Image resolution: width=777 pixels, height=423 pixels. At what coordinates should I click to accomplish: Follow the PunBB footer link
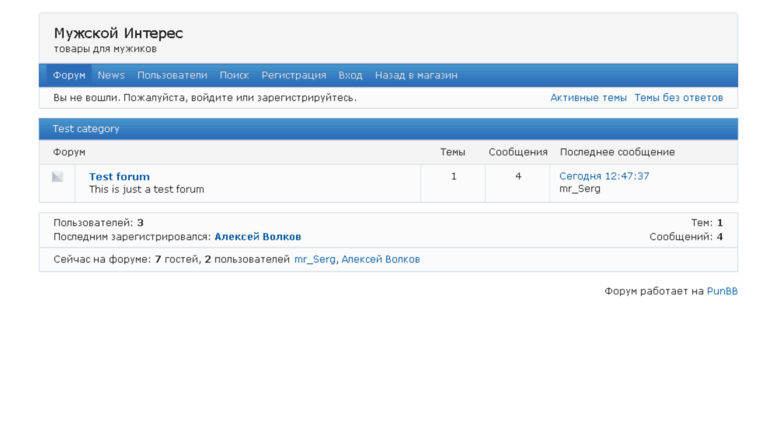722,291
